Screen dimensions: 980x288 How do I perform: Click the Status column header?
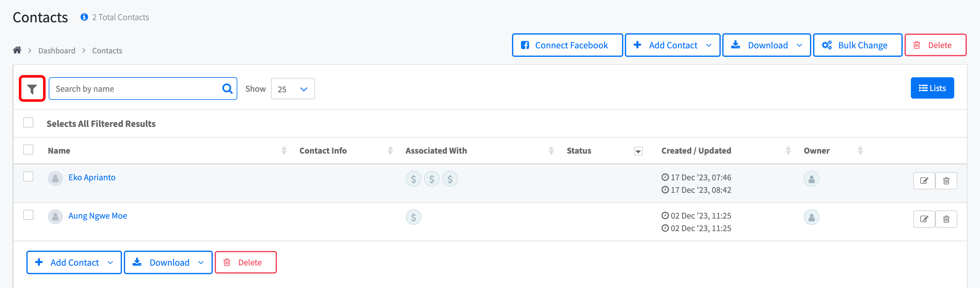579,151
